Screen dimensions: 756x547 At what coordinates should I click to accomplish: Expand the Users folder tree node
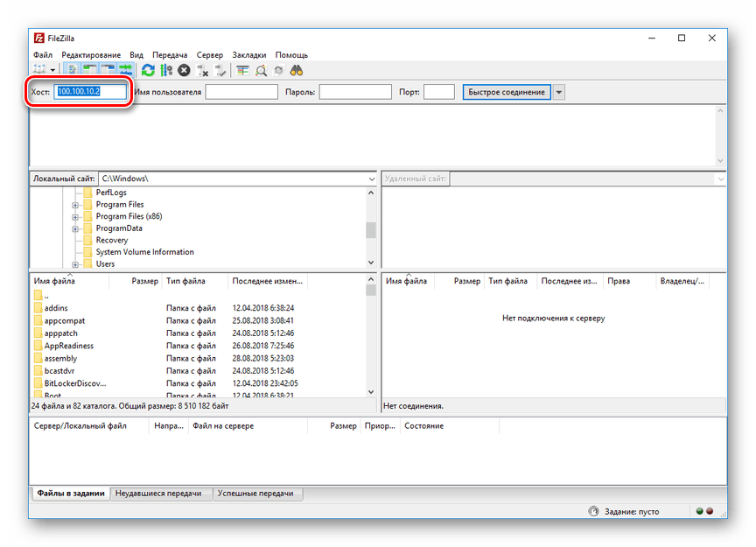[76, 264]
